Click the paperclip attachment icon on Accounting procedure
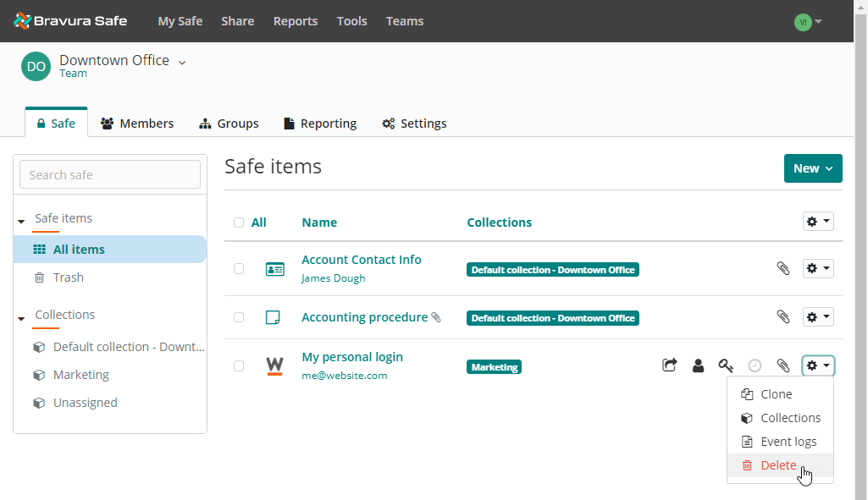The image size is (868, 500). pos(782,316)
